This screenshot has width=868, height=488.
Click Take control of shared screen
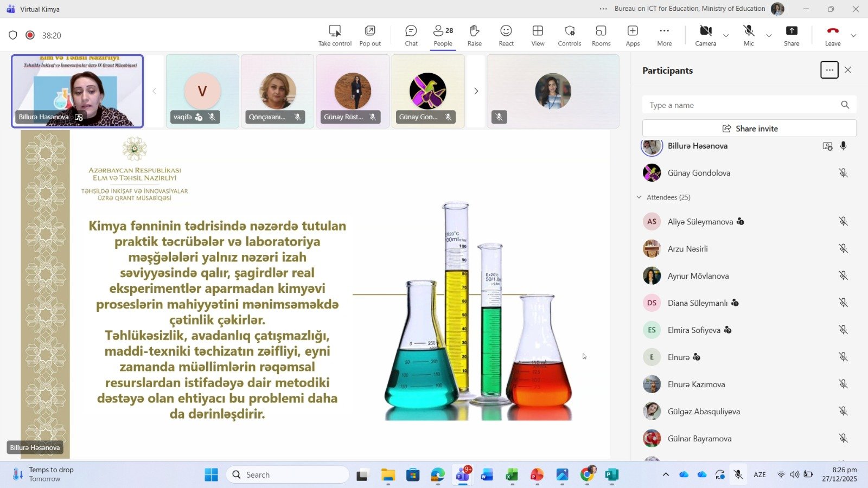[x=335, y=35]
